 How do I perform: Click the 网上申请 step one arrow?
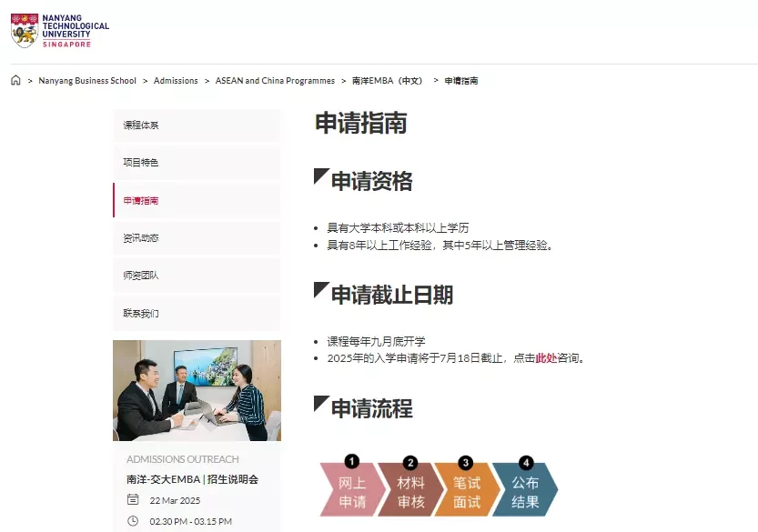point(352,490)
